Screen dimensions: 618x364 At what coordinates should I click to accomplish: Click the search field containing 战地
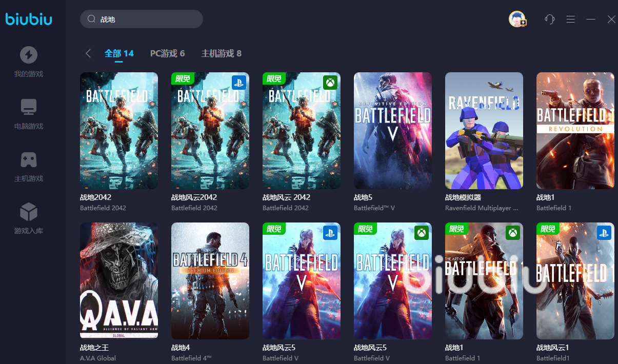tap(142, 19)
